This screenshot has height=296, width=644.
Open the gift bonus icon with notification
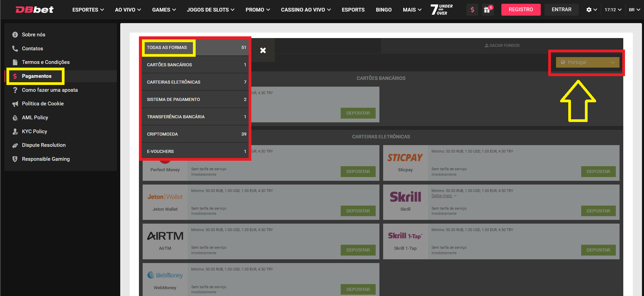(x=487, y=10)
